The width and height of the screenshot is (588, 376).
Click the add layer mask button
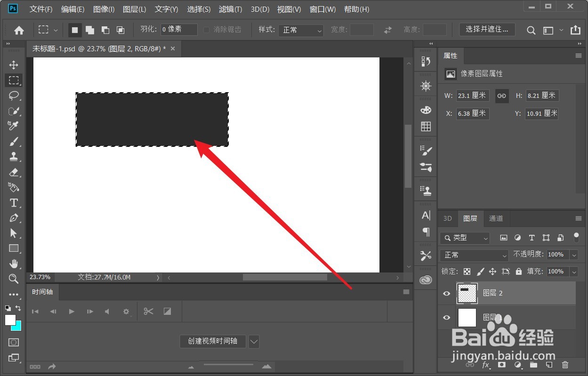click(502, 365)
